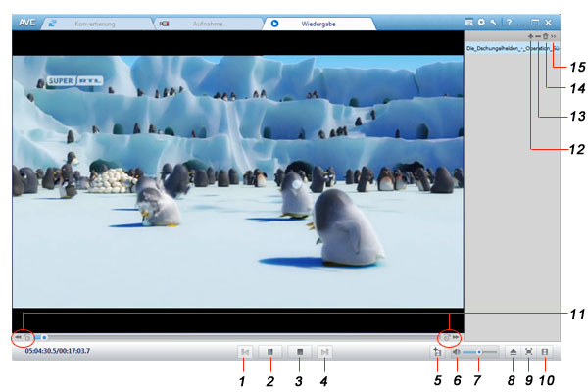588x392 pixels.
Task: Stop the video playback
Action: coord(300,352)
